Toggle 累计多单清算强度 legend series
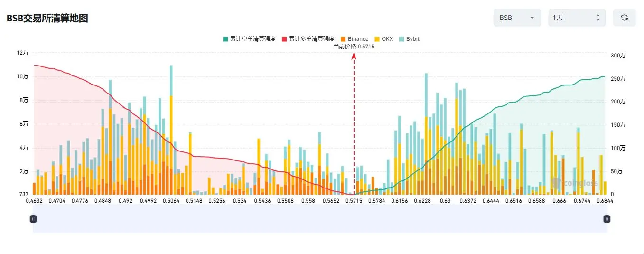The height and width of the screenshot is (254, 644). [308, 39]
